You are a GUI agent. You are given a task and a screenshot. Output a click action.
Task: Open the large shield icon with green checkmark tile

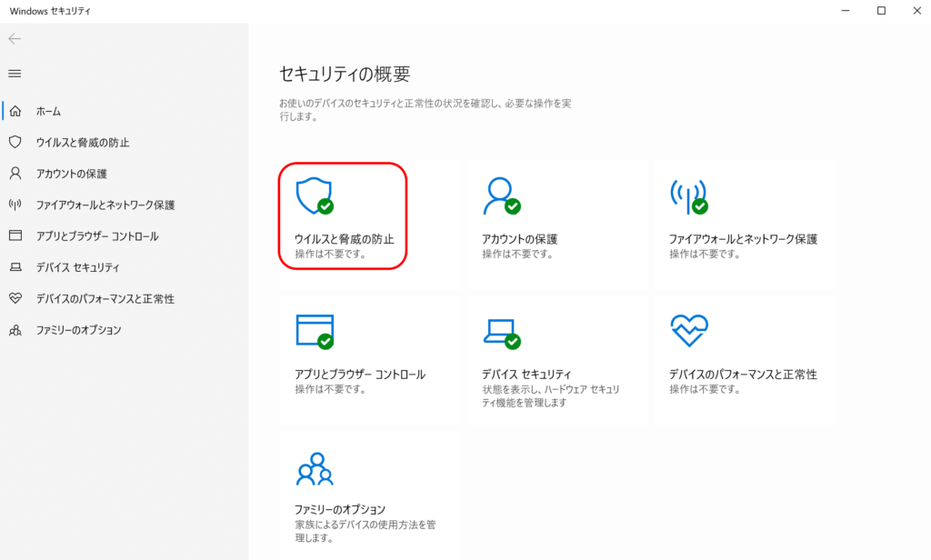[315, 195]
